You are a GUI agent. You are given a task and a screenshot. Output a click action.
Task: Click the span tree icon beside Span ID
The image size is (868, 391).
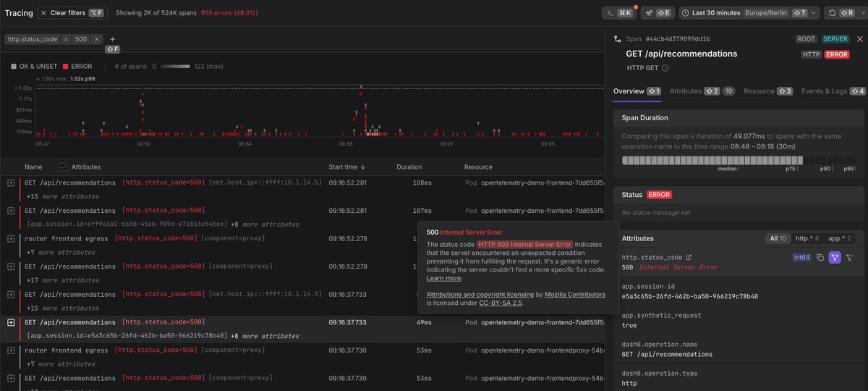(617, 39)
